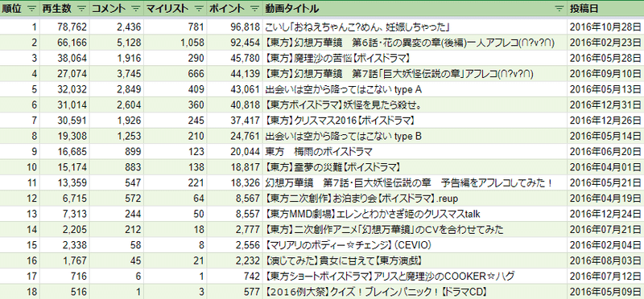Select title cell こいし「おねえちゃんこ?めん、妊娠しちゃった」
The image size is (644, 299).
tap(415, 27)
